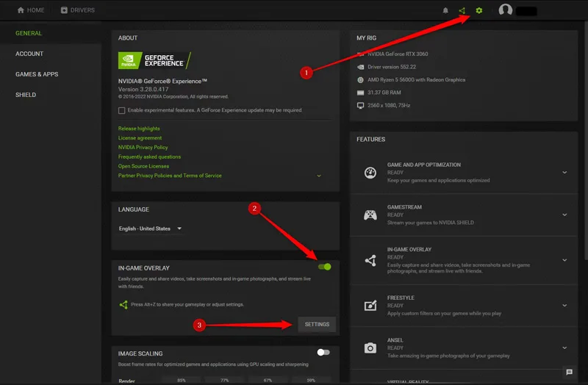Open NVIDIA Privacy Policy link
Viewport: 588px width, 385px height.
click(143, 148)
